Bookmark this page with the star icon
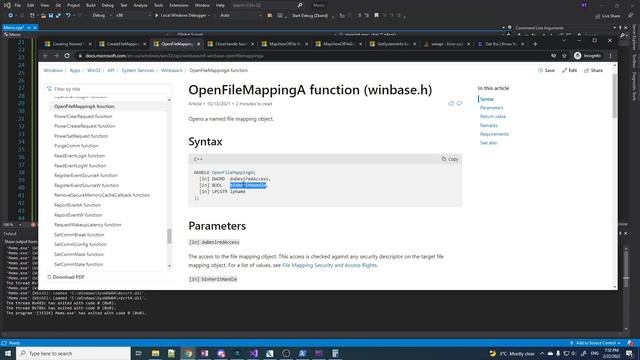Screen dimensions: 640x360 564,56
